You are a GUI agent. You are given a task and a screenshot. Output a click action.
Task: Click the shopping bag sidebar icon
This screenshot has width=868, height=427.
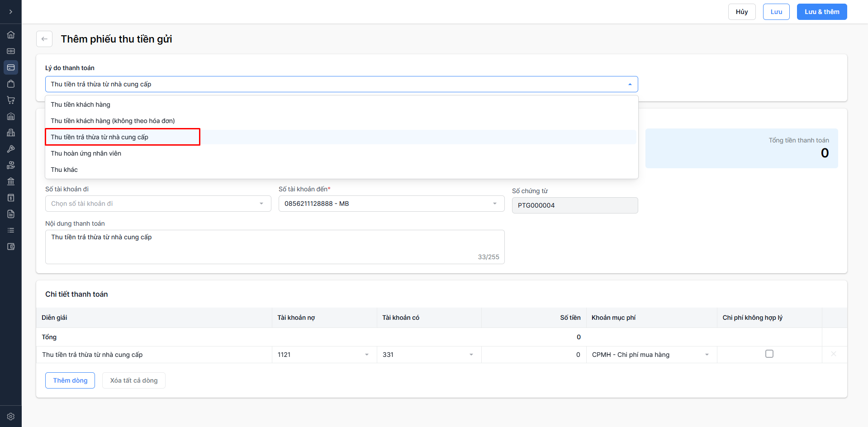tap(11, 84)
